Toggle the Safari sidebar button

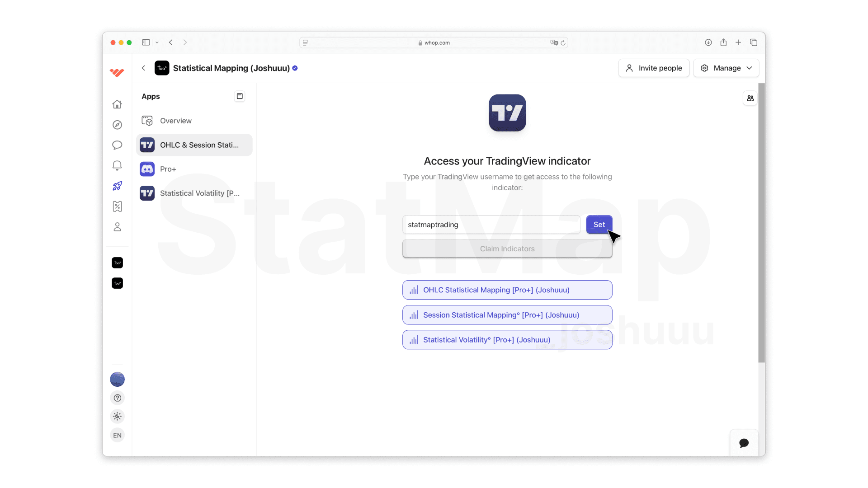click(x=146, y=42)
